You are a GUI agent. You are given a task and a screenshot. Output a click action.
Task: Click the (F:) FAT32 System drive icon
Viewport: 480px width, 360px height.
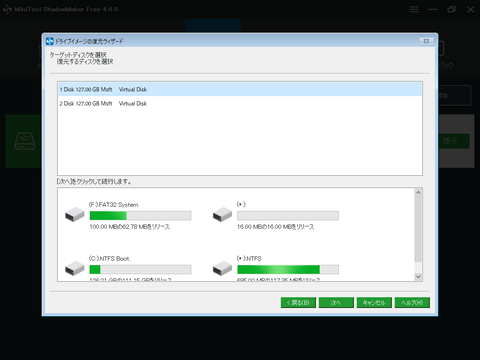click(75, 214)
